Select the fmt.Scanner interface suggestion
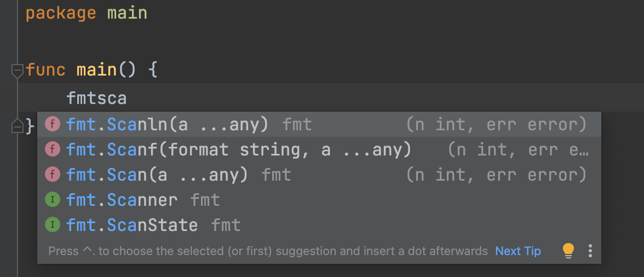This screenshot has height=277, width=644. 122,200
